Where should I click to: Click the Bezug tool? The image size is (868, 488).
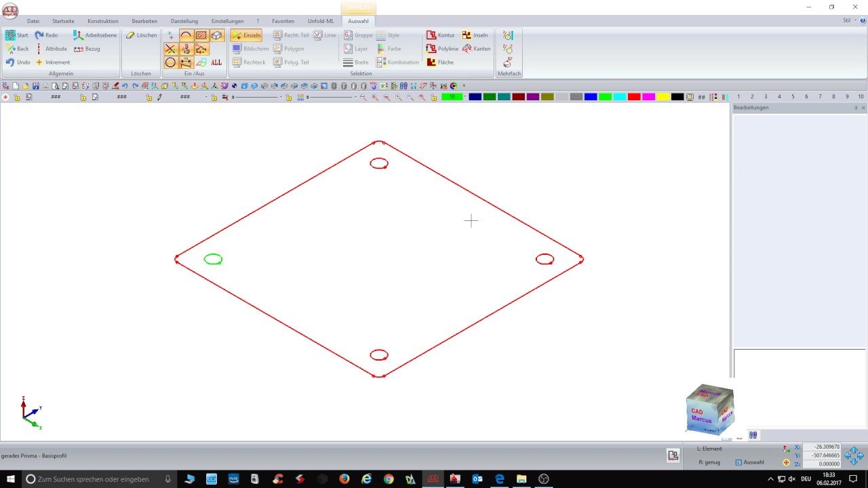point(87,49)
